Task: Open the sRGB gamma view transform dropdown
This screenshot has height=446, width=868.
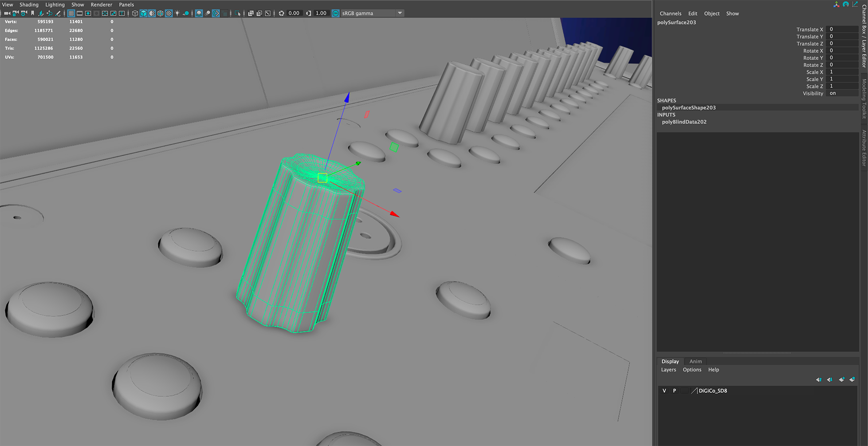Action: 399,13
